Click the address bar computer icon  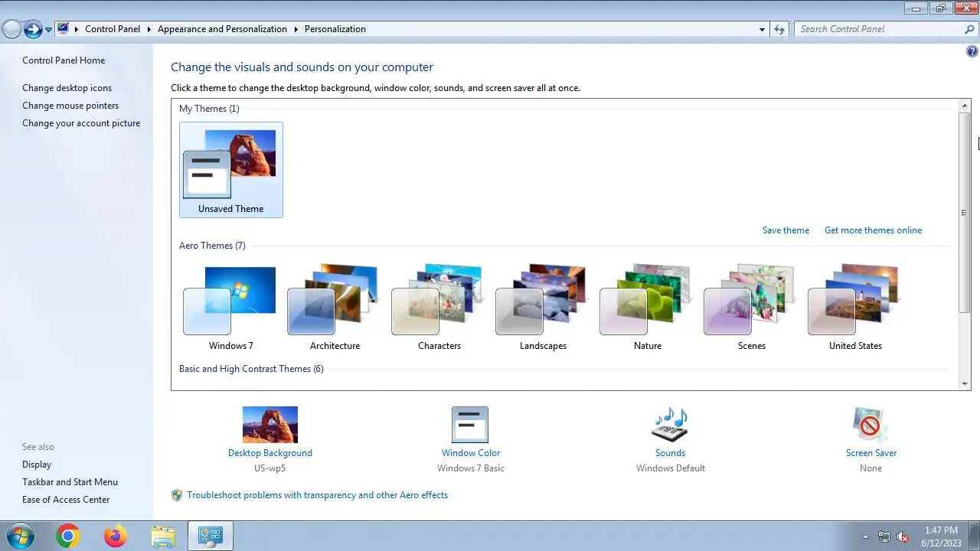64,29
